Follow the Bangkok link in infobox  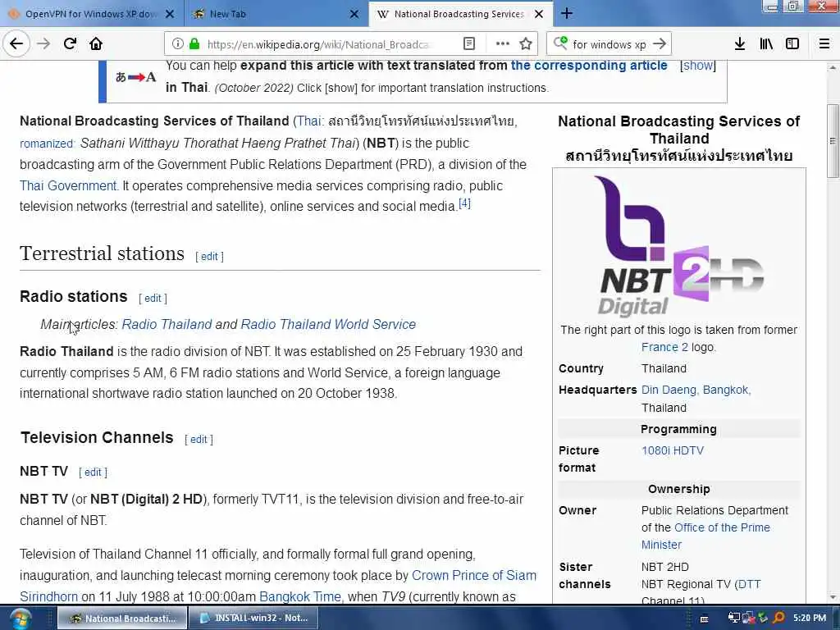point(725,390)
